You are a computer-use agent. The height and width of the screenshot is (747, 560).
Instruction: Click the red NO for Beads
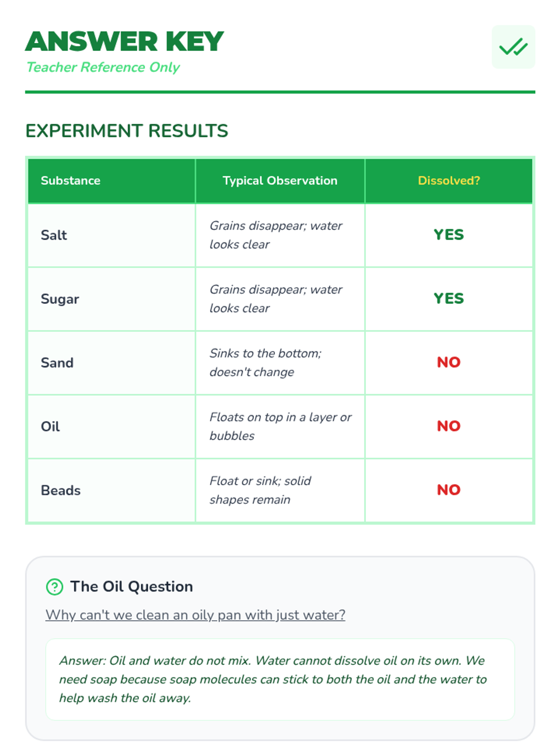[x=449, y=490]
